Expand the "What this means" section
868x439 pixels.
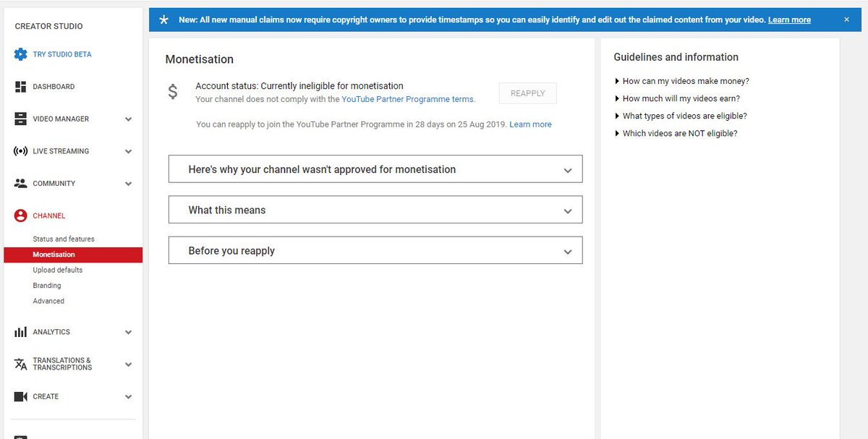point(375,210)
